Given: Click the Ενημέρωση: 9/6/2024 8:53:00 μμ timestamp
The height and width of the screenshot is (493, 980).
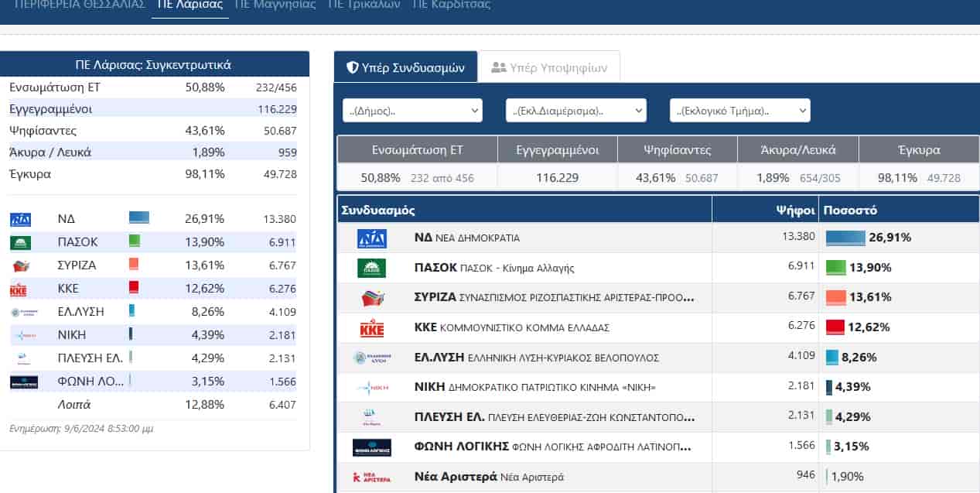Looking at the screenshot, I should 81,428.
